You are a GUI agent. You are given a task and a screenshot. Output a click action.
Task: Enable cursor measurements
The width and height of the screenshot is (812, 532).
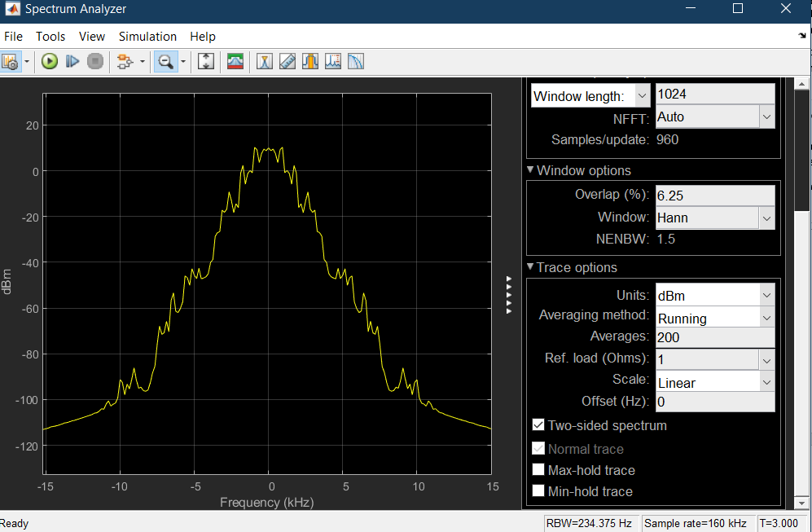pyautogui.click(x=264, y=61)
